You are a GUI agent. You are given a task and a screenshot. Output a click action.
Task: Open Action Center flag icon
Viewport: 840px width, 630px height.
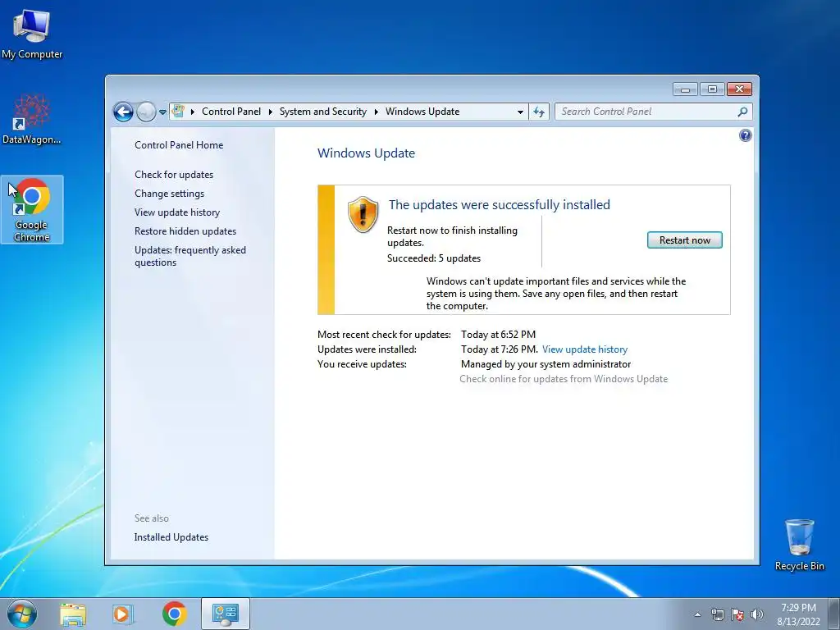[737, 614]
